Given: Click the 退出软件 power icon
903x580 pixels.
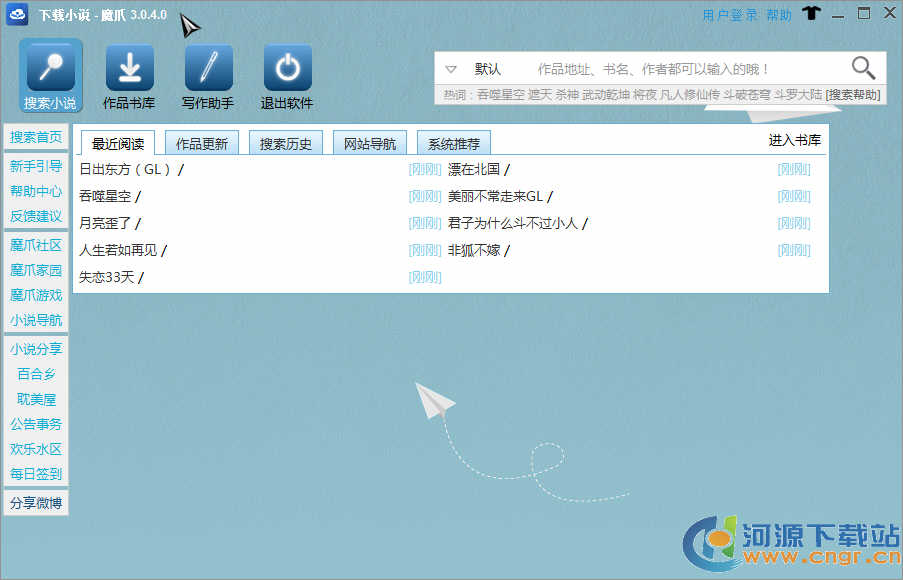Looking at the screenshot, I should pyautogui.click(x=287, y=75).
